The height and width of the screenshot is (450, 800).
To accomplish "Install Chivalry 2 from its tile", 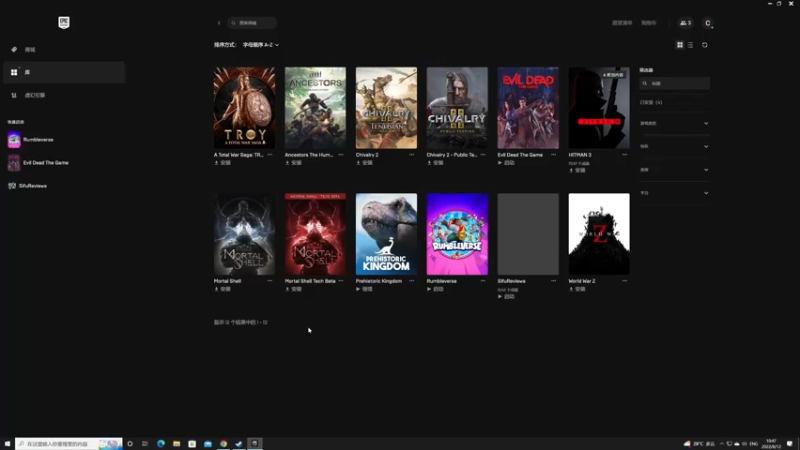I will pos(364,163).
